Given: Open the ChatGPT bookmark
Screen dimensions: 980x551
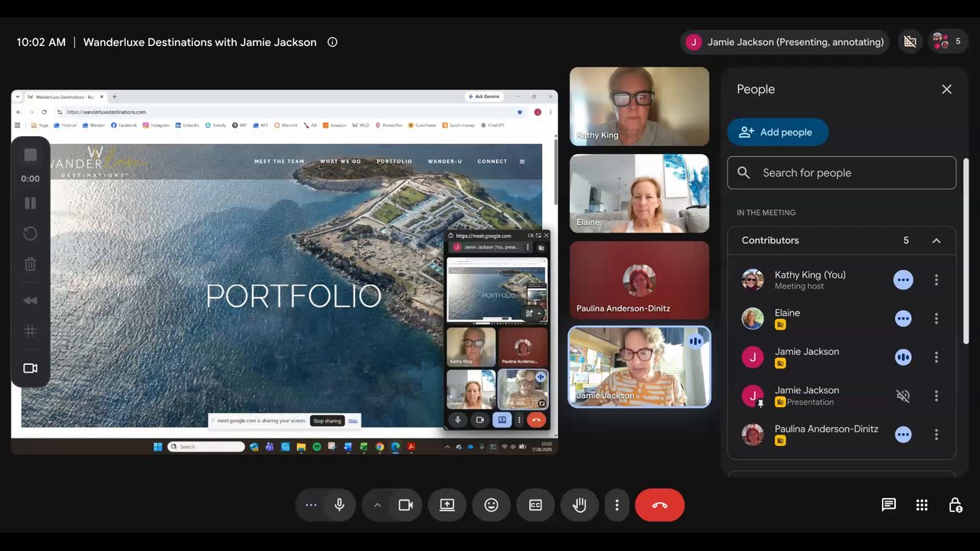Looking at the screenshot, I should coord(493,125).
